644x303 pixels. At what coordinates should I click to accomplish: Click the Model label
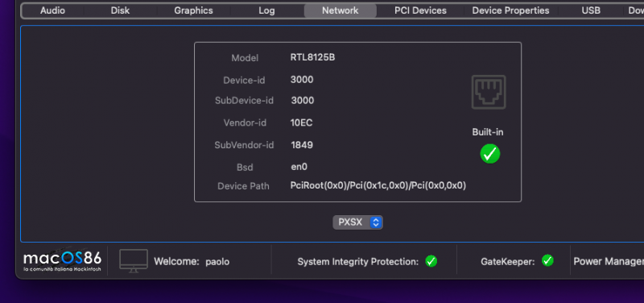click(x=245, y=58)
